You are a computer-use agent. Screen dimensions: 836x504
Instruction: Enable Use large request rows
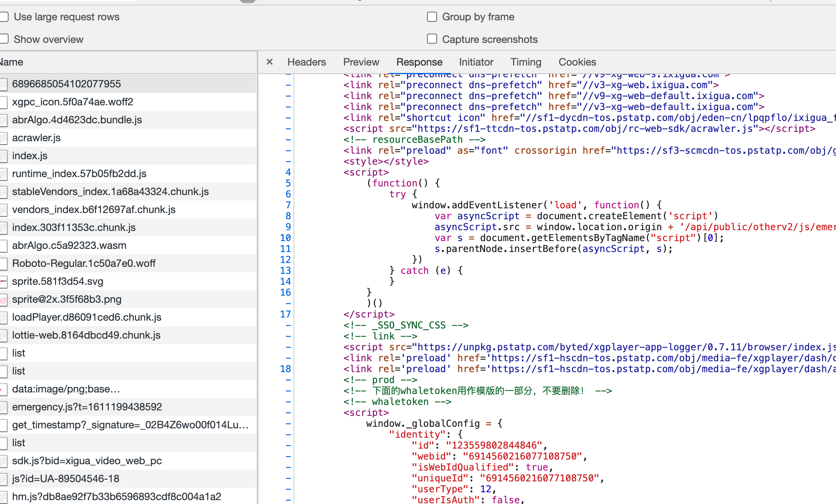pos(4,17)
